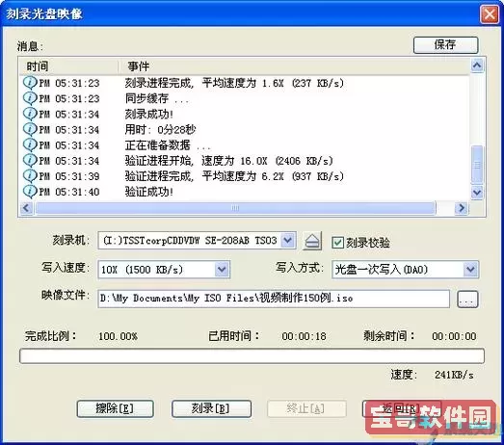
Task: Click info icon on row 同步缓存
Action: click(30, 98)
